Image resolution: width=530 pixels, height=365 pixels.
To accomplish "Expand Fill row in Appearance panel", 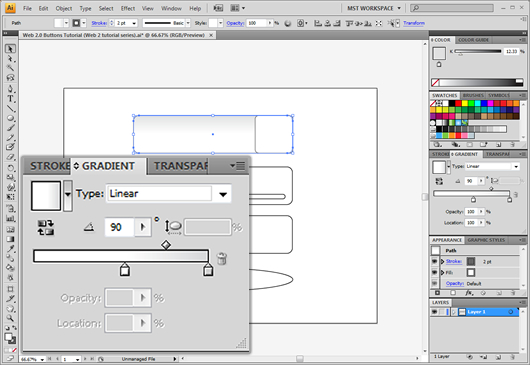I will (442, 272).
